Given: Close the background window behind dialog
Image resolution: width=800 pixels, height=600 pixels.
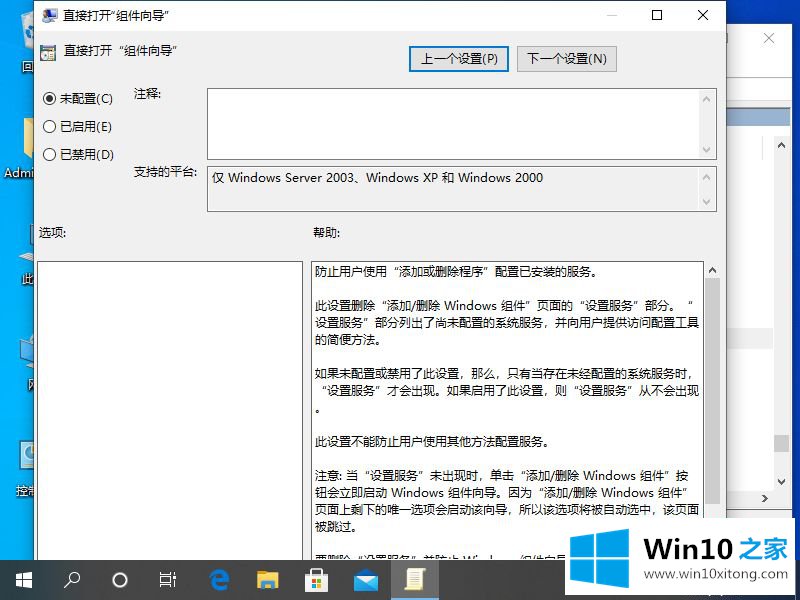Looking at the screenshot, I should (768, 39).
